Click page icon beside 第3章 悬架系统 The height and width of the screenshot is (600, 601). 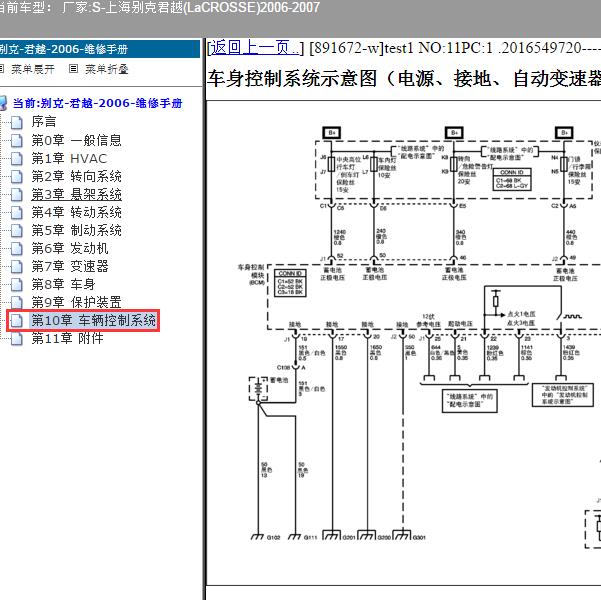click(16, 194)
